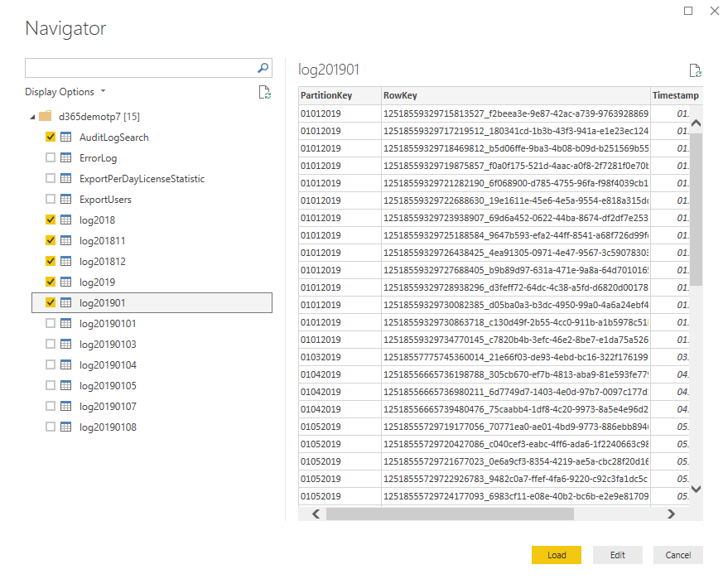Select the log20190105 table item
Screen dimensions: 728x579
click(x=108, y=385)
